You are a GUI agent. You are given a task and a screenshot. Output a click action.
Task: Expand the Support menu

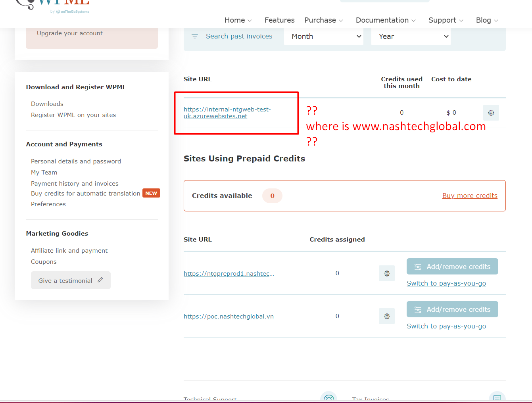(x=446, y=20)
